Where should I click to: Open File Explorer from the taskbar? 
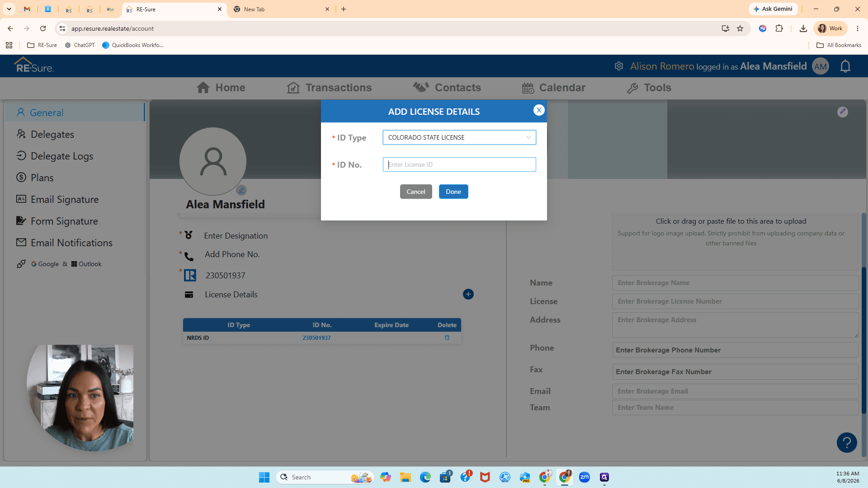click(406, 477)
